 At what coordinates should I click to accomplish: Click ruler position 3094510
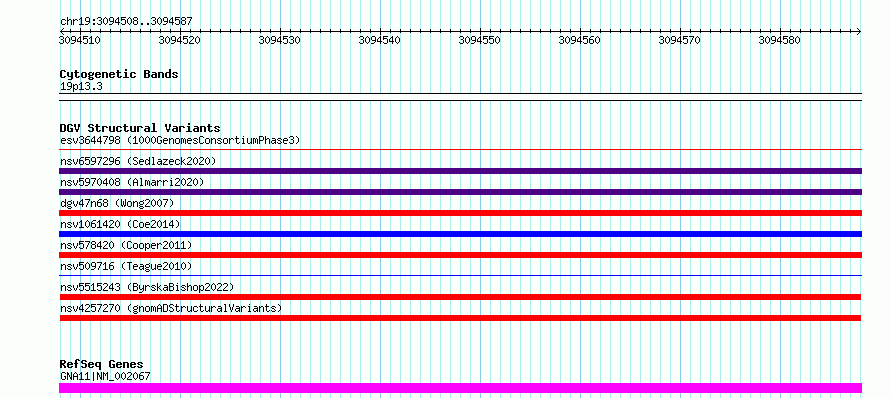click(x=80, y=40)
